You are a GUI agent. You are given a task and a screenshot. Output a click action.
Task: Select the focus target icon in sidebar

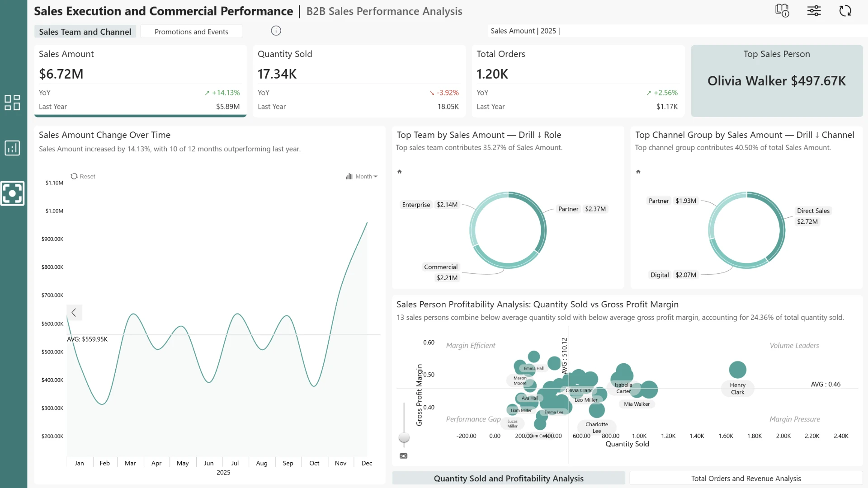(x=12, y=193)
